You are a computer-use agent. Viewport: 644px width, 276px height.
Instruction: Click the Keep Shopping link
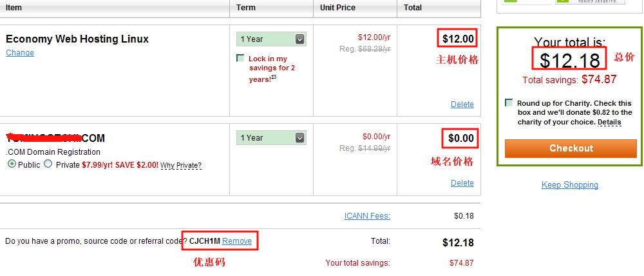point(570,184)
